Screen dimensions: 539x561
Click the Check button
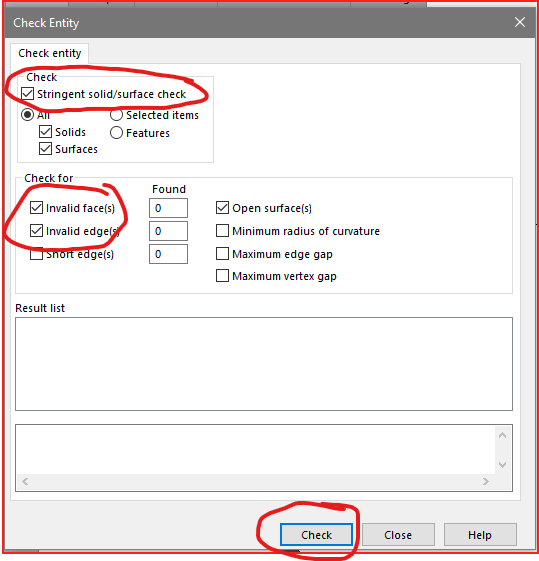[x=317, y=535]
